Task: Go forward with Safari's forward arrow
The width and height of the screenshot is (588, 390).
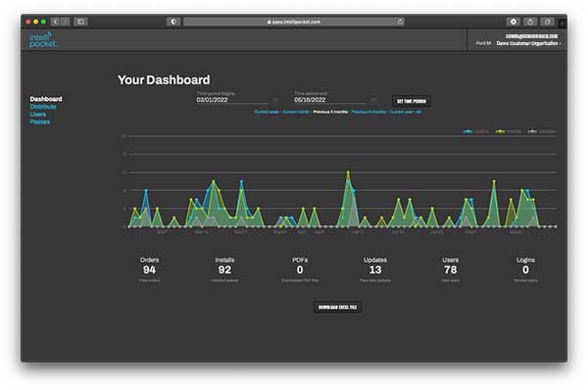Action: (x=66, y=22)
